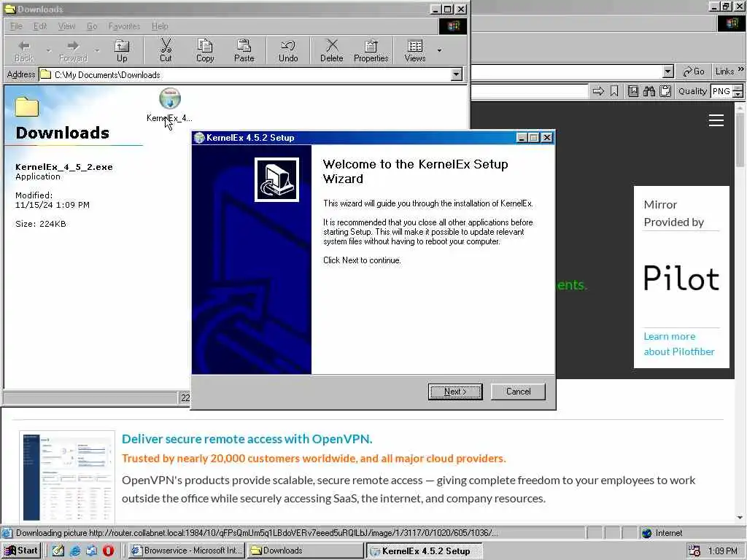Screen dimensions: 747x560
Task: Click the Paste clipboard icon
Action: pyautogui.click(x=244, y=51)
